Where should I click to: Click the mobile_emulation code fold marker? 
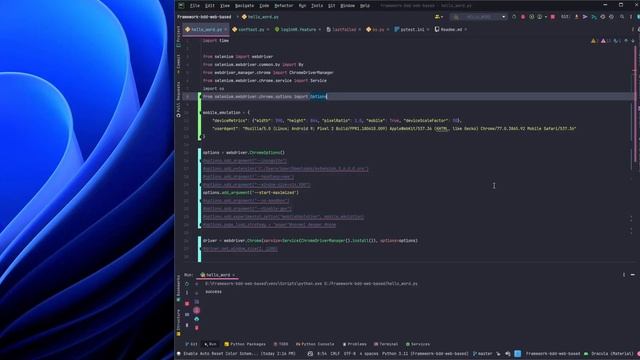tap(200, 113)
